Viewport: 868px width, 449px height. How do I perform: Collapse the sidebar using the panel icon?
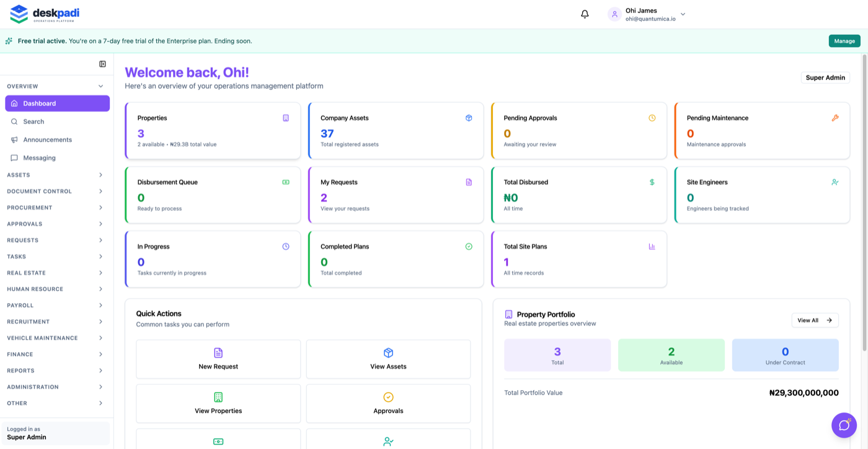click(x=101, y=63)
